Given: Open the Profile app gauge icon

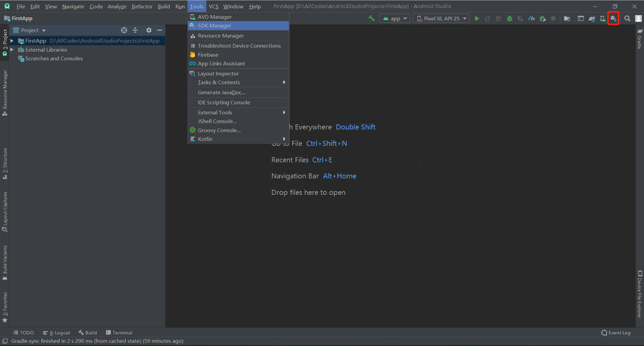Looking at the screenshot, I should coord(531,18).
